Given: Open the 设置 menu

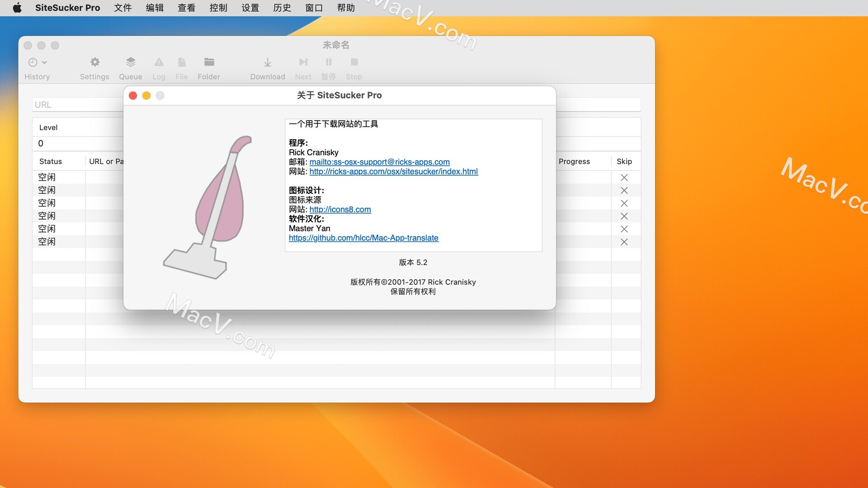Looking at the screenshot, I should 250,8.
